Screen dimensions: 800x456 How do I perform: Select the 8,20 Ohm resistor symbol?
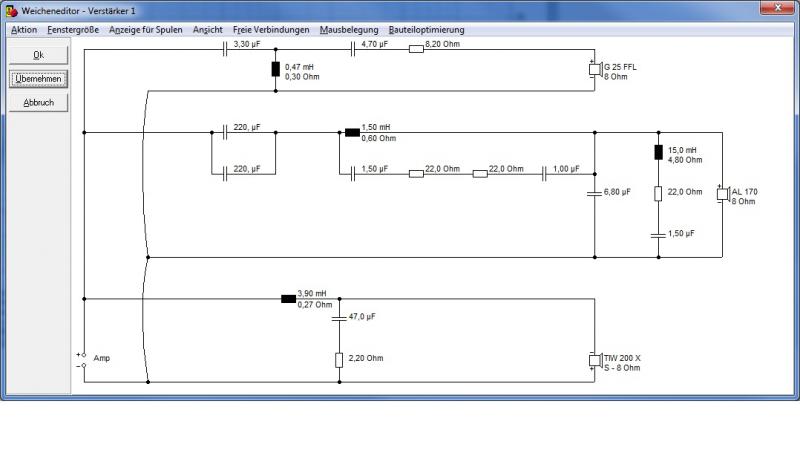(416, 49)
